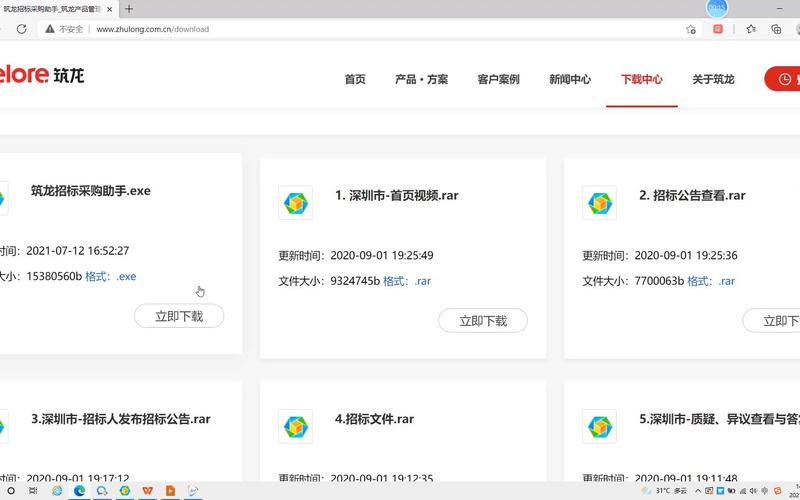Image resolution: width=800 pixels, height=500 pixels.
Task: Click file size 15380560b
Action: 54,277
